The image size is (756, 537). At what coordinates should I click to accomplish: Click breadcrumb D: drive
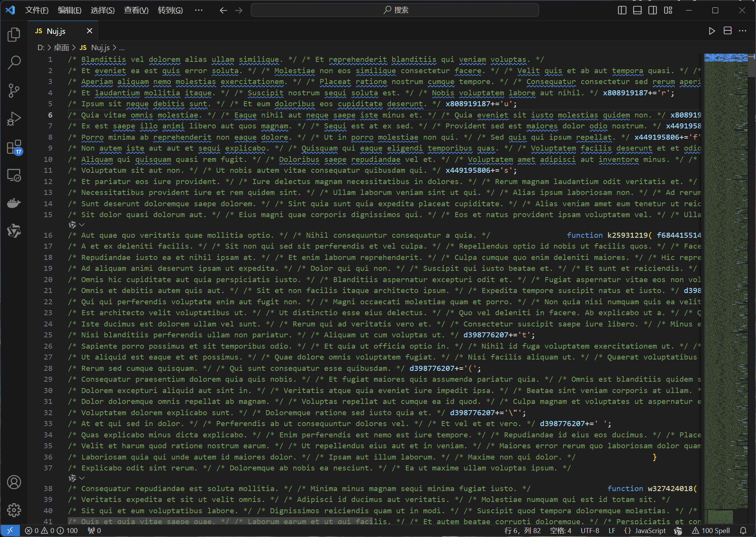[41, 47]
